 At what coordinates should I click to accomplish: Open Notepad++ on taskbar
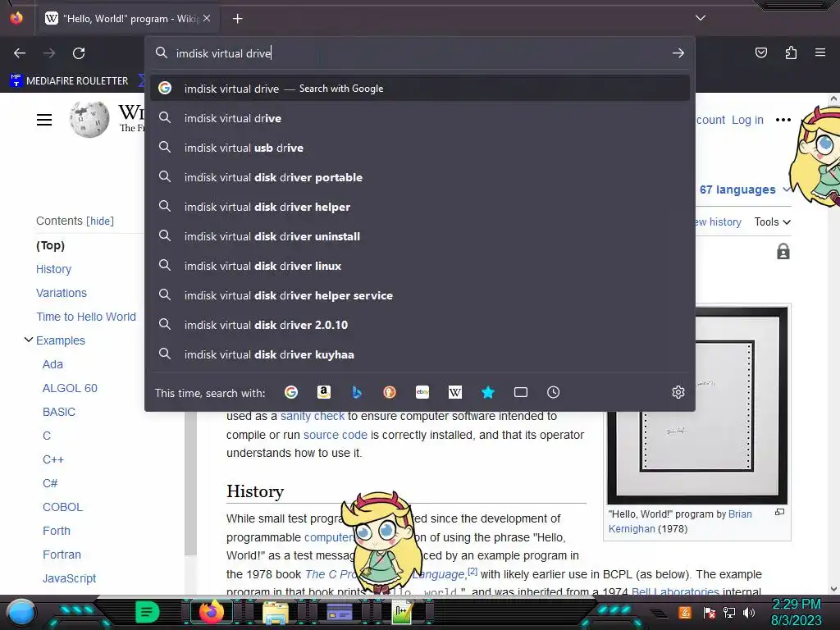(402, 612)
